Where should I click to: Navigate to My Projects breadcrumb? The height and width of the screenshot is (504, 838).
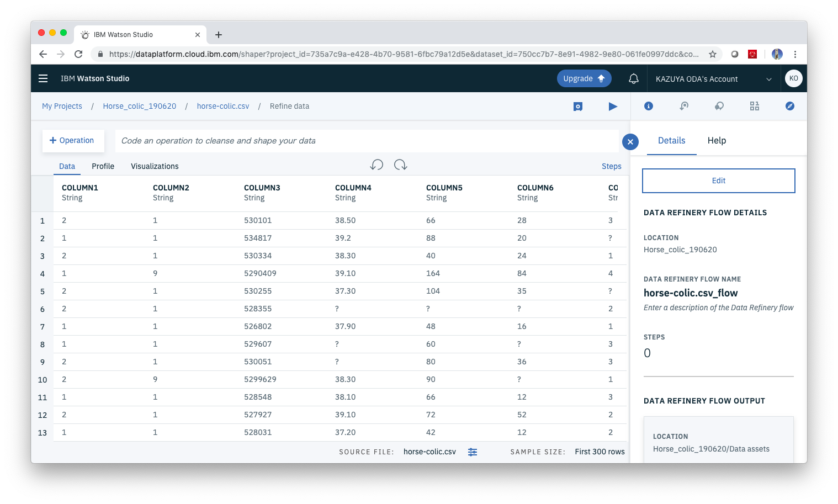(x=62, y=106)
